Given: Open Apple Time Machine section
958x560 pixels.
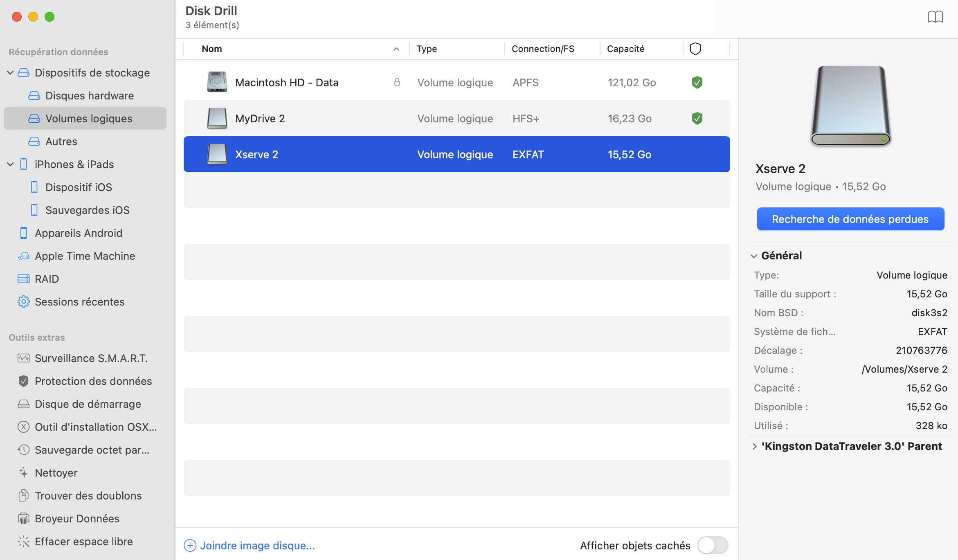Looking at the screenshot, I should (85, 256).
